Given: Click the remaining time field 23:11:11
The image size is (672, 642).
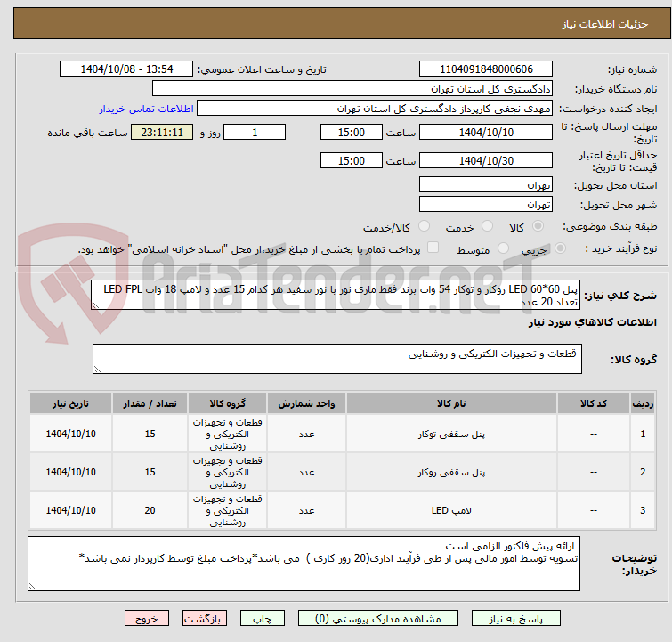Looking at the screenshot, I should click(162, 132).
